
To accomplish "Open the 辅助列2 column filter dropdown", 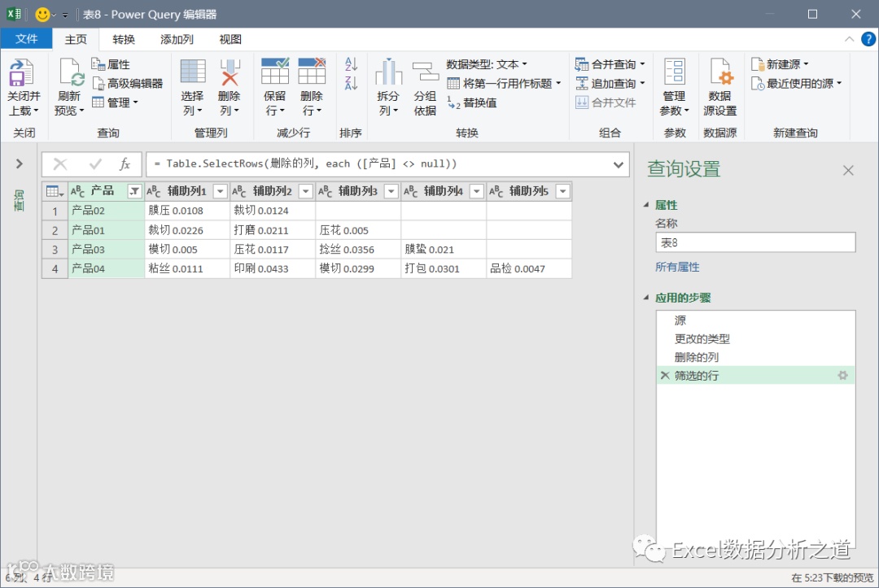I will (x=305, y=191).
